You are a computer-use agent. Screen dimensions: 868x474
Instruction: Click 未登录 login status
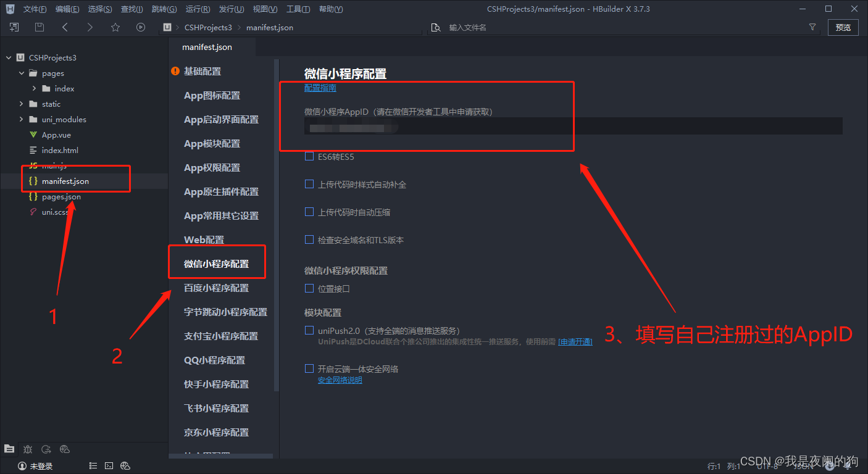coord(42,466)
